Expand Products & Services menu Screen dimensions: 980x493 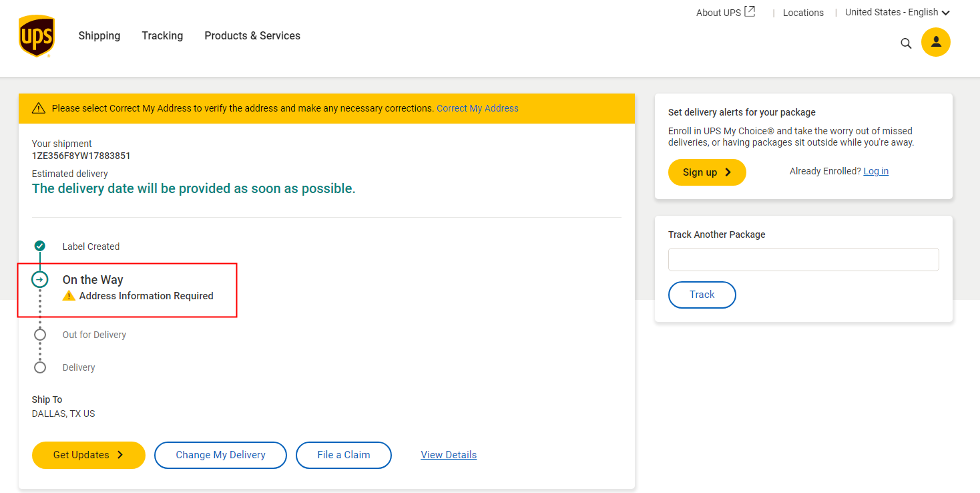252,36
